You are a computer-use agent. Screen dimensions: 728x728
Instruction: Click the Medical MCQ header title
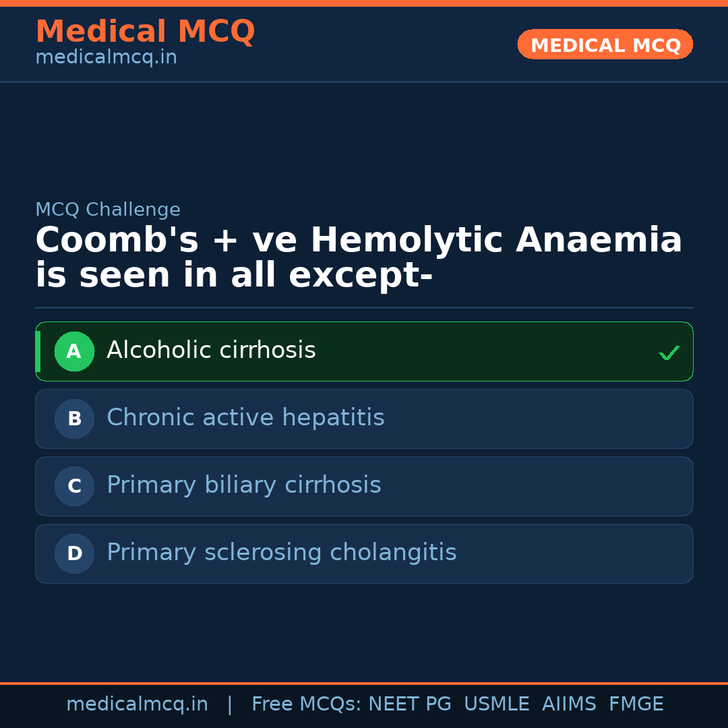click(145, 32)
